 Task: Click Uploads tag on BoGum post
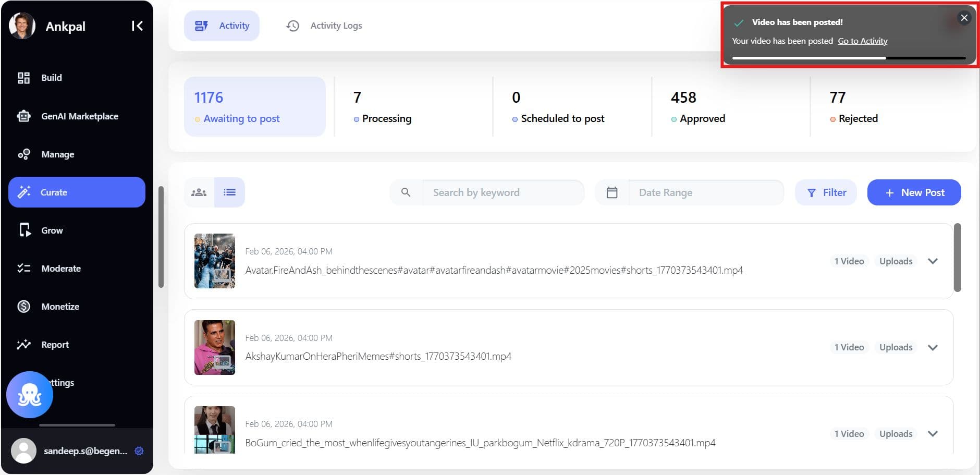point(896,434)
